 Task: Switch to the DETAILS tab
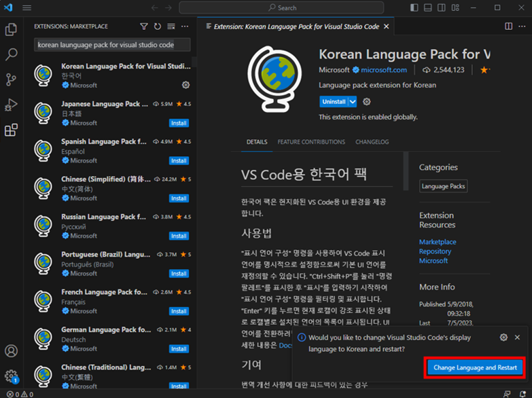257,142
